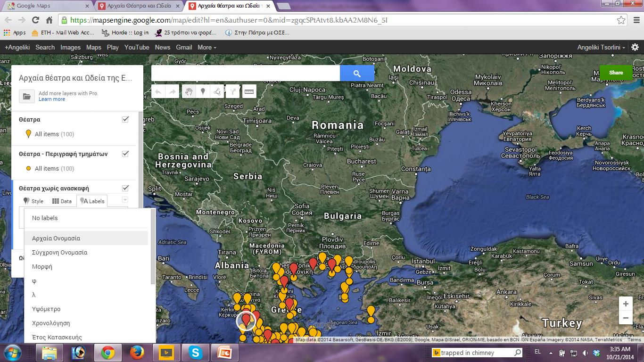Screen dimensions: 644x362
Task: Click the yellow pin icon under Θέατρα
Action: [x=28, y=134]
